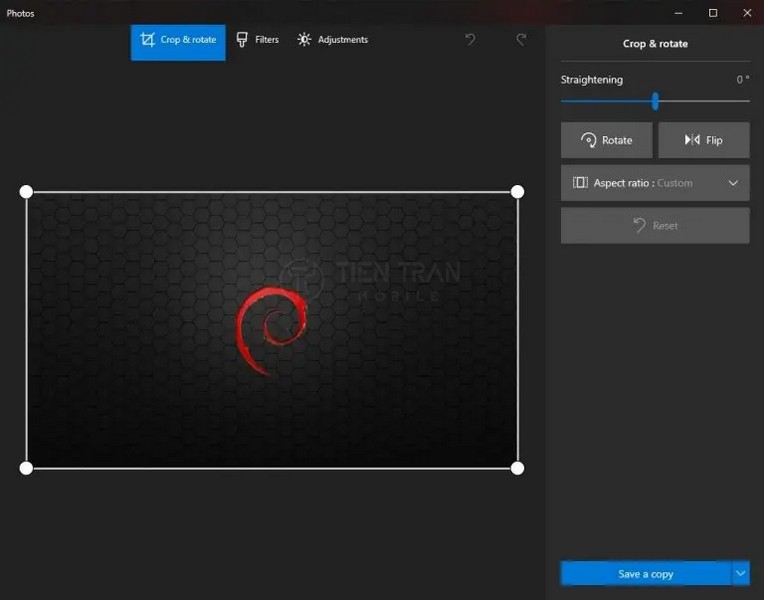Flip the image horizontally
764x600 pixels.
703,140
